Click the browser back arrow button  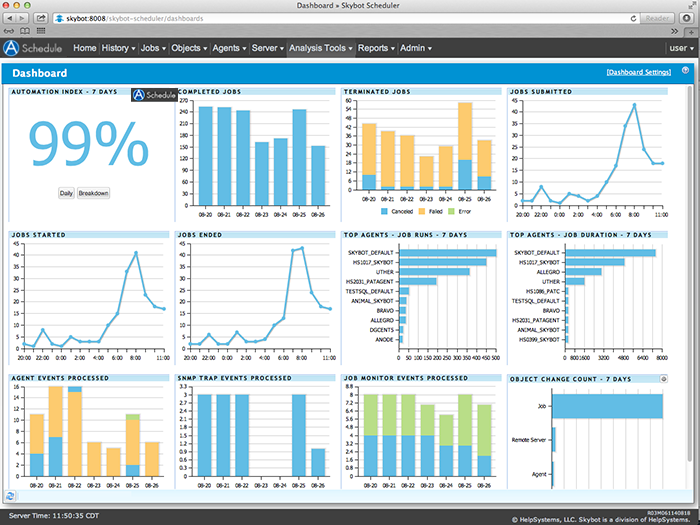pos(10,18)
